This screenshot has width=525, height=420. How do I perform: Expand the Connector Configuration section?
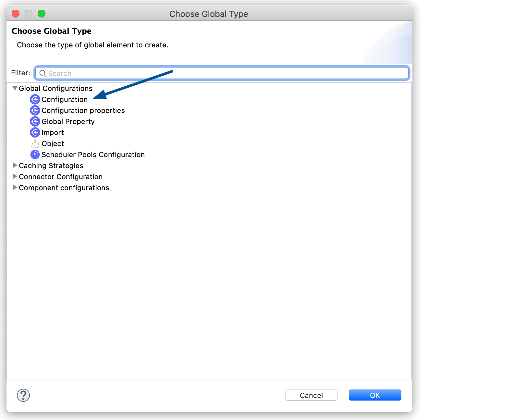(x=15, y=176)
